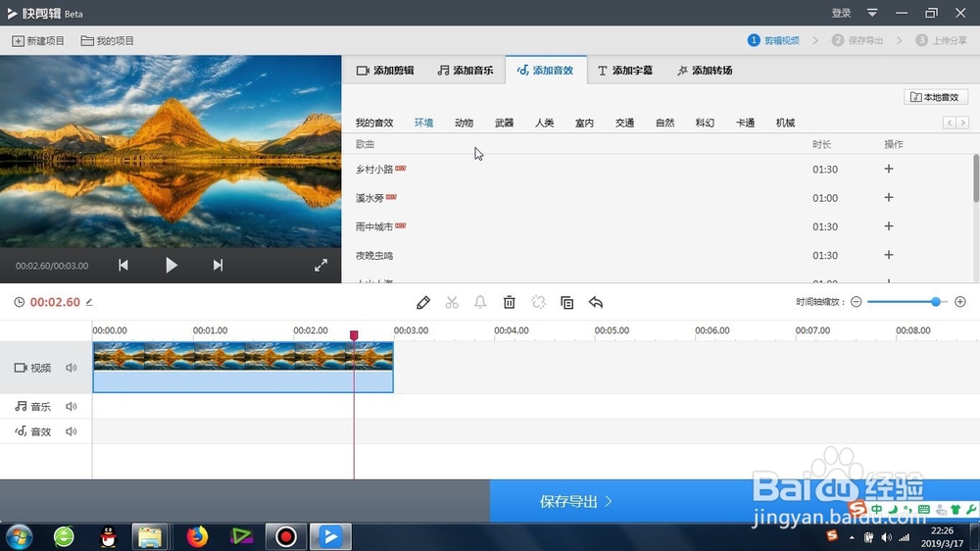Open the 添加字幕 tab
This screenshot has height=551, width=980.
pyautogui.click(x=625, y=70)
